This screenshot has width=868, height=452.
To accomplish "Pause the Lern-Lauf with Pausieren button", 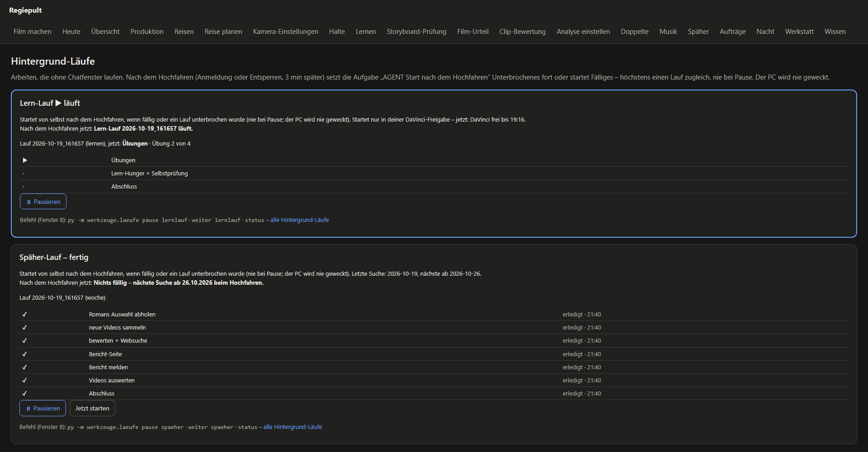I will 43,202.
